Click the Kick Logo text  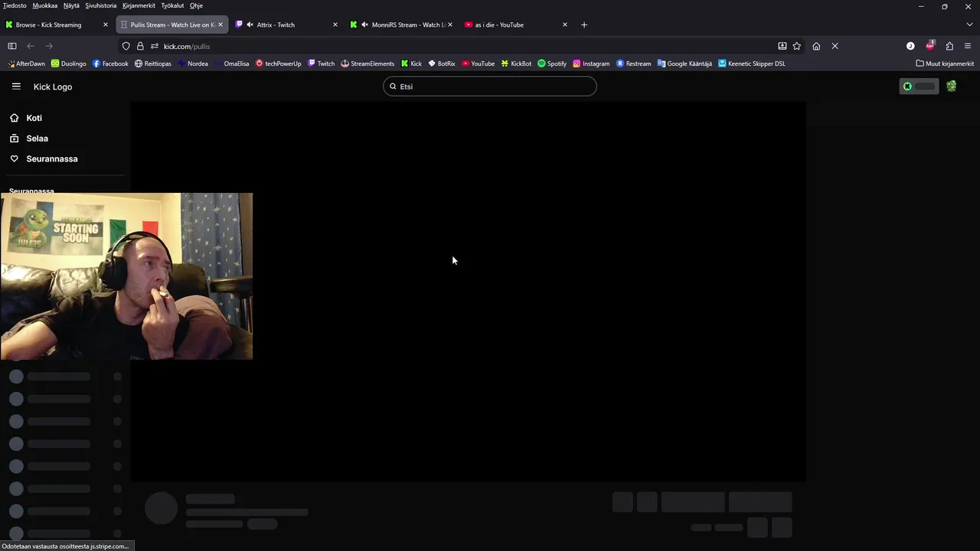[x=53, y=86]
